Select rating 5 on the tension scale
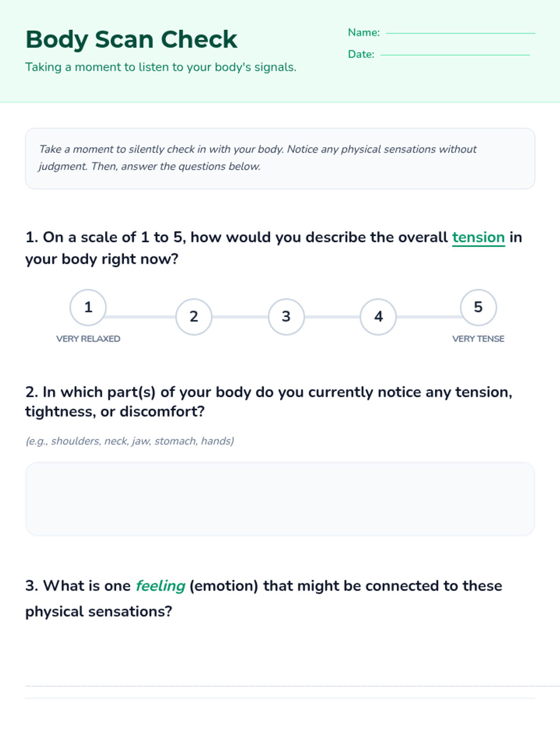The image size is (560, 747). [478, 307]
